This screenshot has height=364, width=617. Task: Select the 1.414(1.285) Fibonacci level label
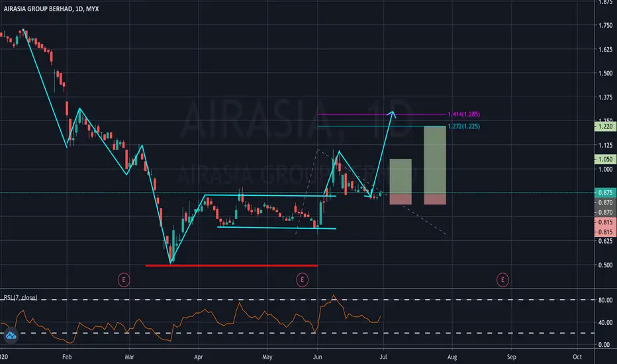point(463,114)
